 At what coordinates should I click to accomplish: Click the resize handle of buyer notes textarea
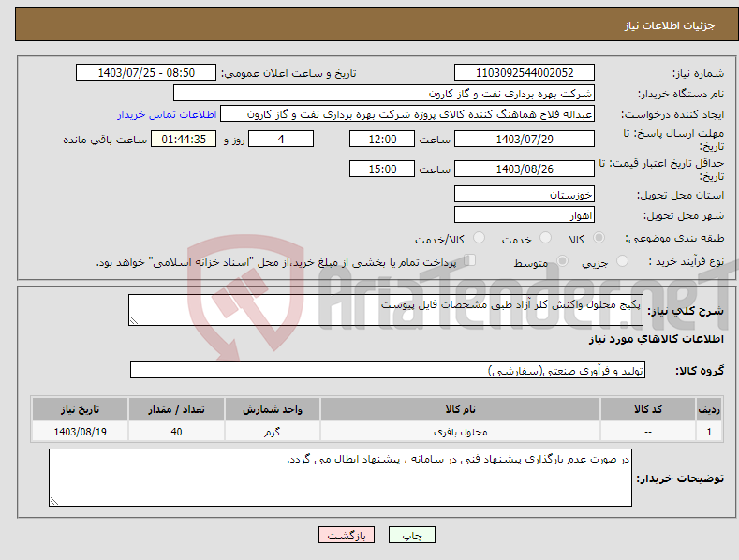coord(54,501)
